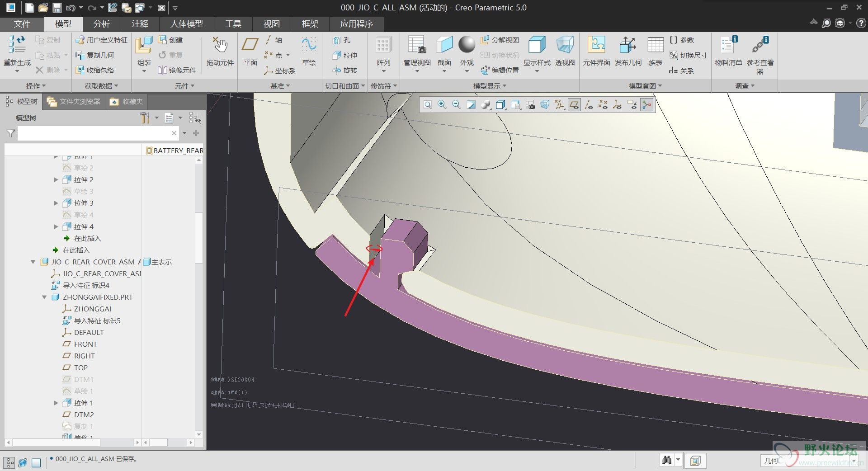The width and height of the screenshot is (868, 471).
Task: Click the Perspective View (透视图) icon
Action: [x=565, y=45]
